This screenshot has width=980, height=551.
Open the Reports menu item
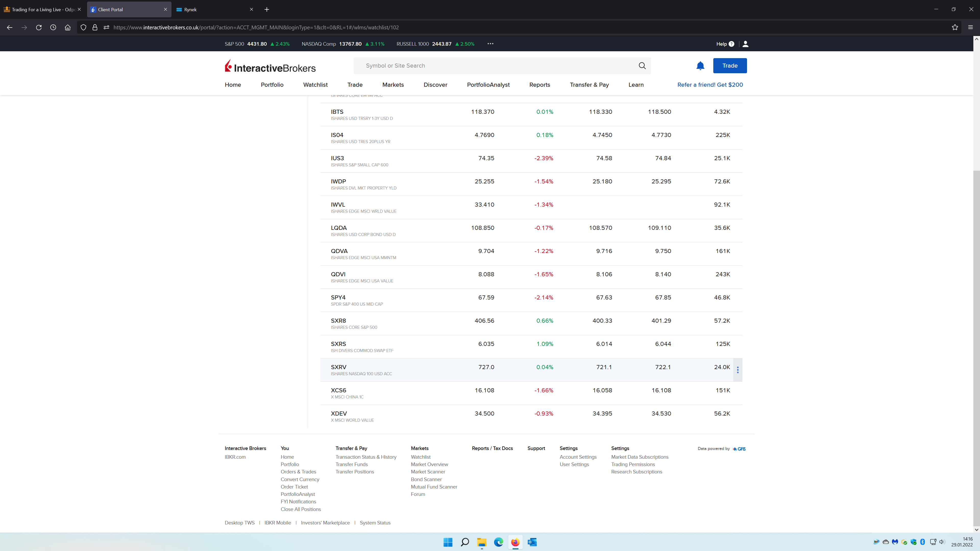[540, 84]
